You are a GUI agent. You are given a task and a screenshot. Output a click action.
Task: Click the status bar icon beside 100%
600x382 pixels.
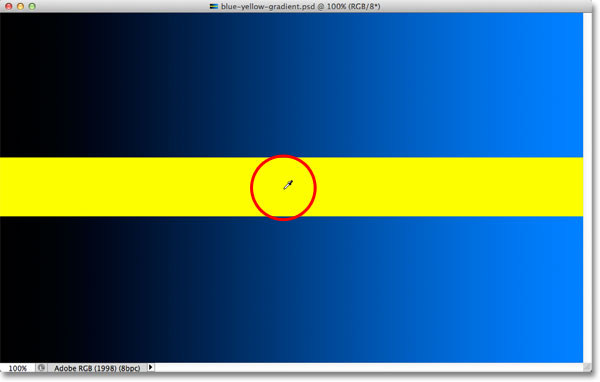(41, 368)
